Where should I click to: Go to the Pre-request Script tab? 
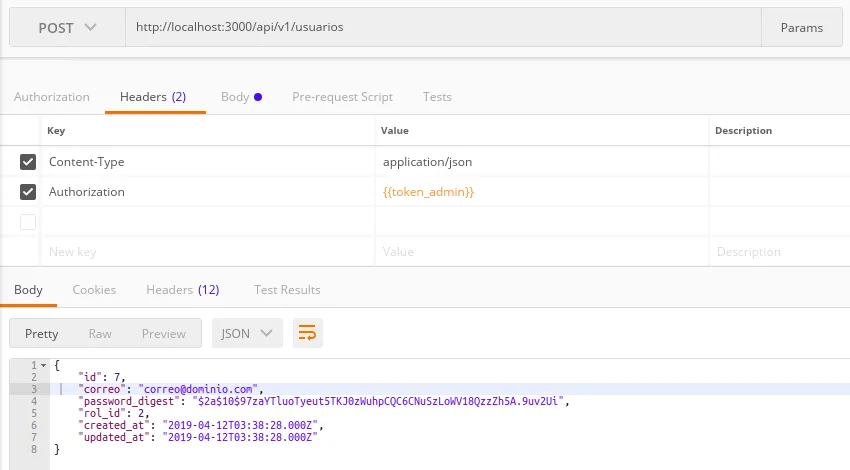point(342,97)
